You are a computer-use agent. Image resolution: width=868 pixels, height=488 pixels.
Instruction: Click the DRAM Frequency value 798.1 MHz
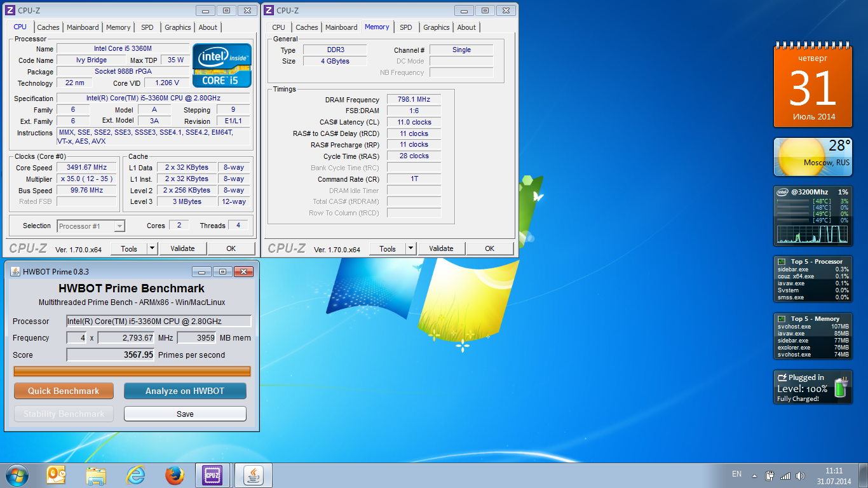point(414,100)
